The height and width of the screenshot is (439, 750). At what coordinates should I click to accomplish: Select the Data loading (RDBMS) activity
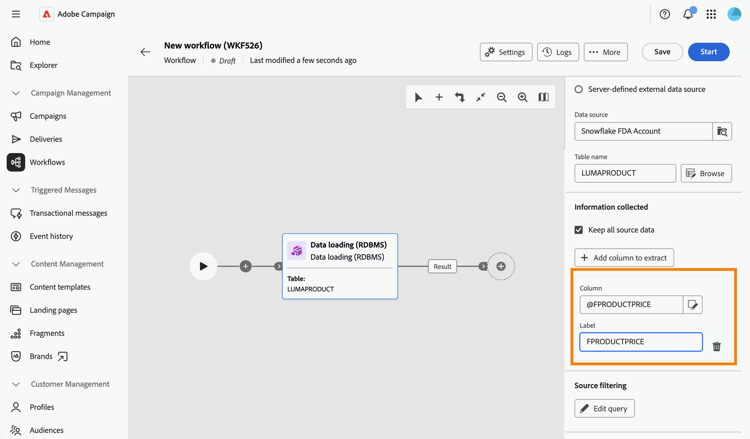[340, 266]
